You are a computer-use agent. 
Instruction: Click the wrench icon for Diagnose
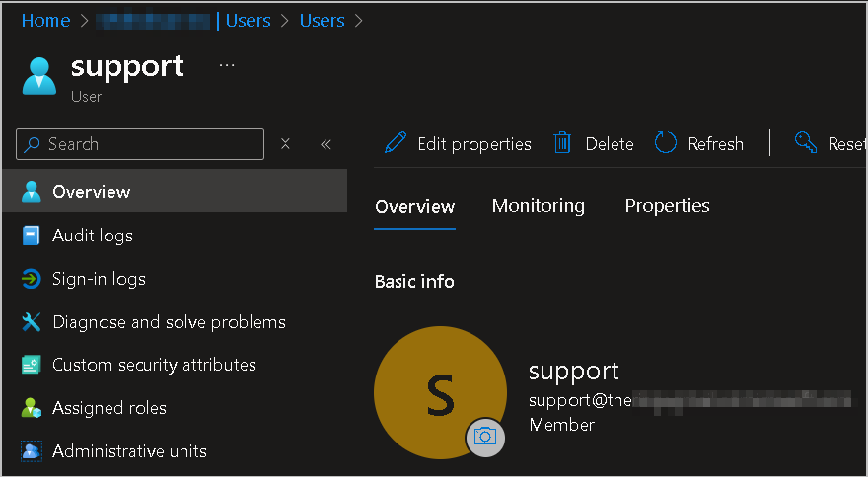[31, 322]
